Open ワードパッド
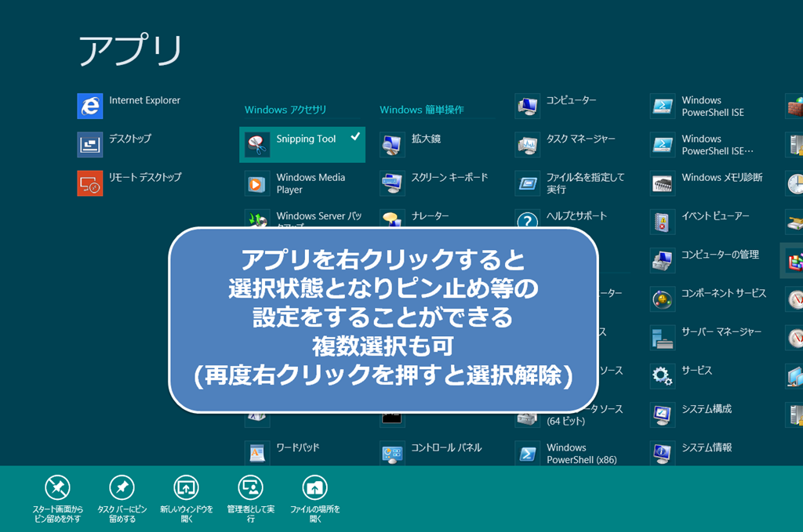Image resolution: width=803 pixels, height=532 pixels. point(282,453)
